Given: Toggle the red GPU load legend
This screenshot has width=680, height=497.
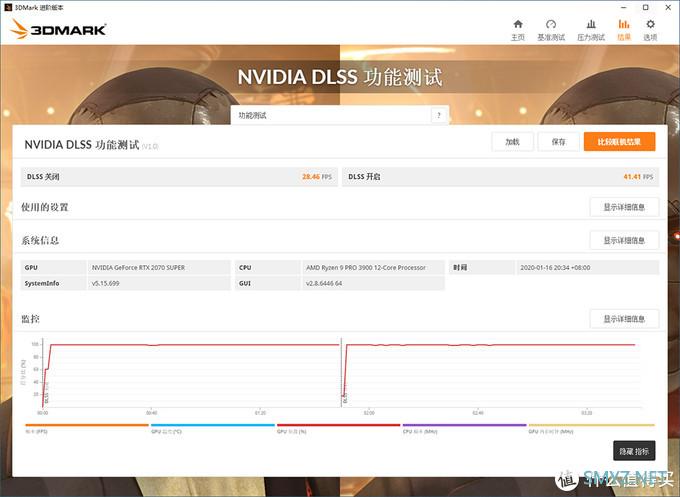Looking at the screenshot, I should pyautogui.click(x=338, y=428).
